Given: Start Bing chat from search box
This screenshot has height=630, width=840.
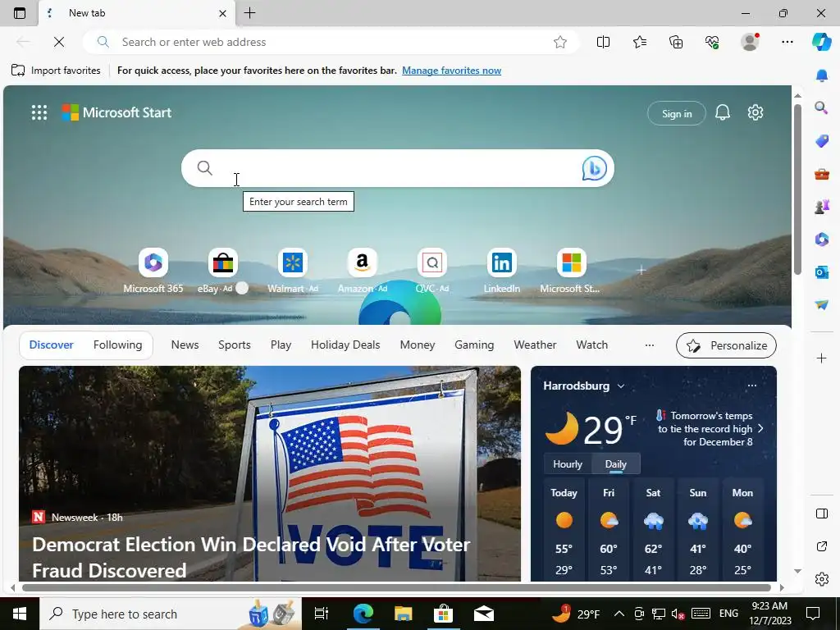Looking at the screenshot, I should 594,168.
